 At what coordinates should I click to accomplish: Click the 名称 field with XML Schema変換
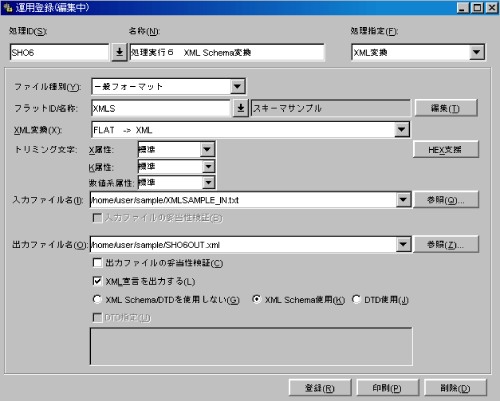(x=227, y=52)
